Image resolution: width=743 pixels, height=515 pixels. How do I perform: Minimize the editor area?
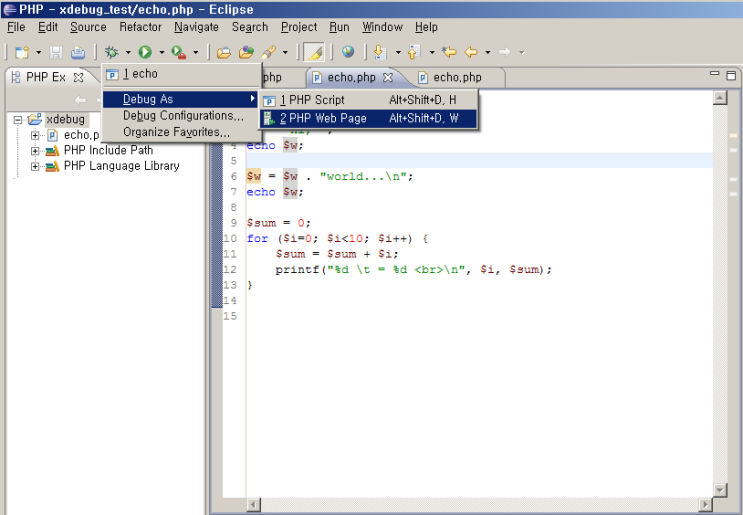pyautogui.click(x=715, y=74)
